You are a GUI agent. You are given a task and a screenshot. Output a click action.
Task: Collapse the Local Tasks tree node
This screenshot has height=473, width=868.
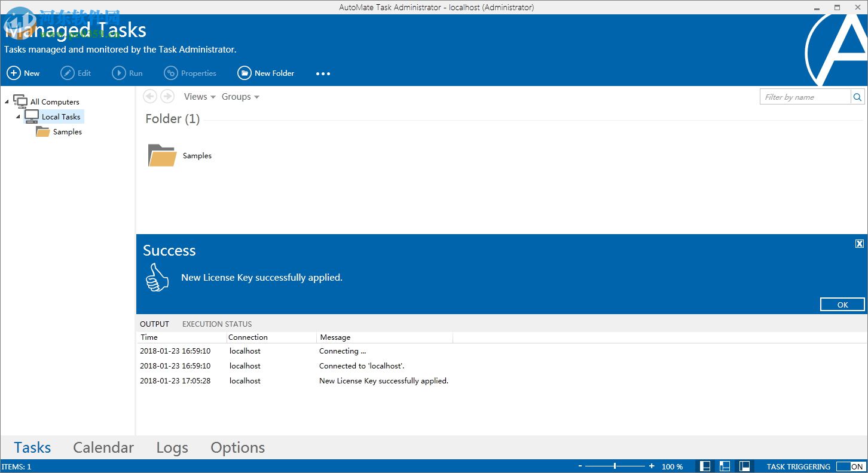tap(18, 116)
